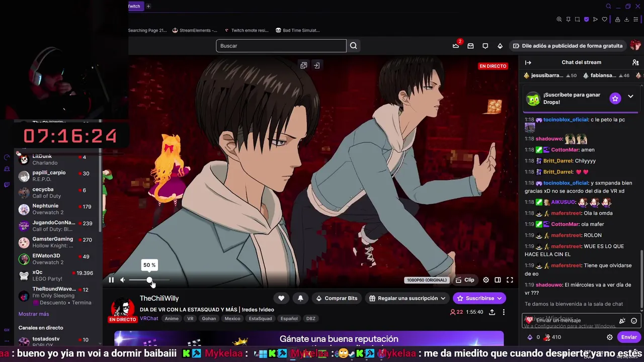Click the purple star subscribe Drops button

[615, 98]
